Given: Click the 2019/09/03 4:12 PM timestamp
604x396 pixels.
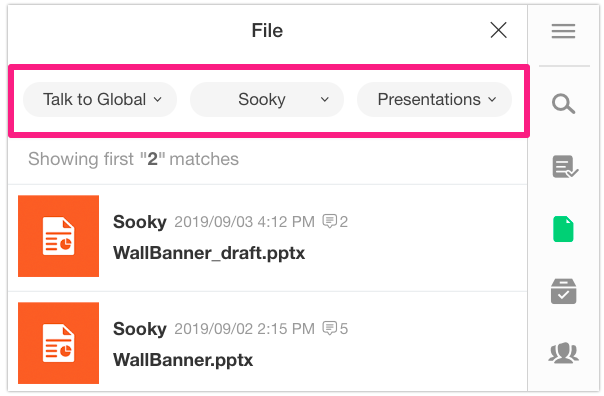Looking at the screenshot, I should pyautogui.click(x=245, y=222).
